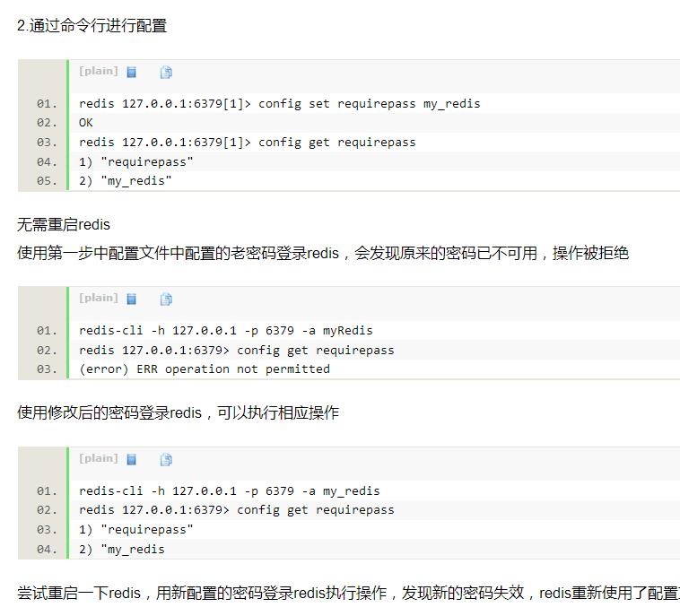Click line number 04. in third code block
Viewport: 680px width, 616px height.
[47, 550]
